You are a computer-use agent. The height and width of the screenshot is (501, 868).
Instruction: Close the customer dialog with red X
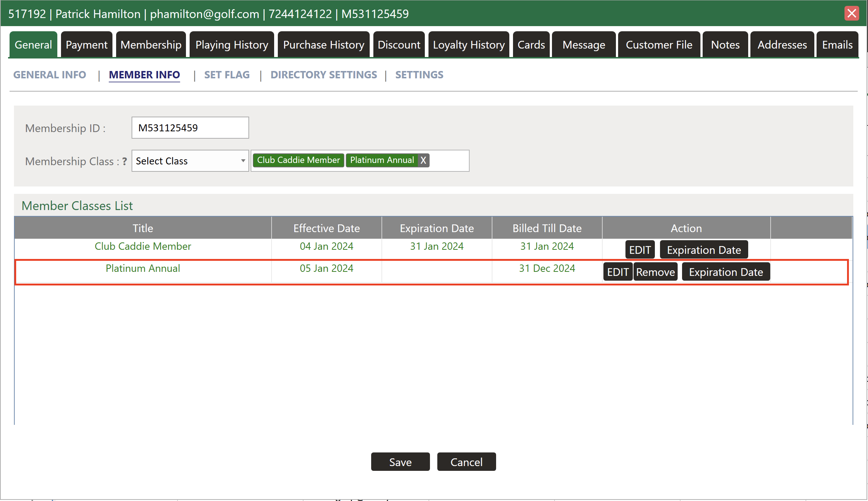[x=851, y=14]
